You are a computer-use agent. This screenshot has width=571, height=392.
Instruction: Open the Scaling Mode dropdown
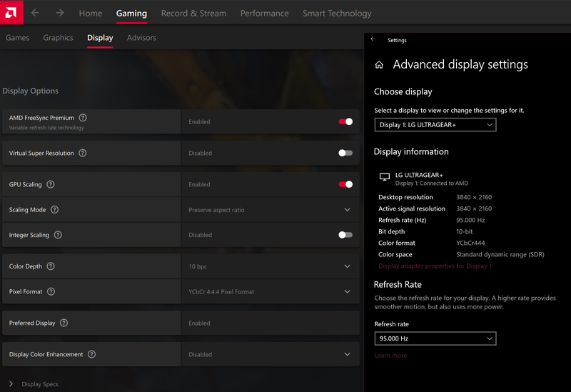pos(271,210)
